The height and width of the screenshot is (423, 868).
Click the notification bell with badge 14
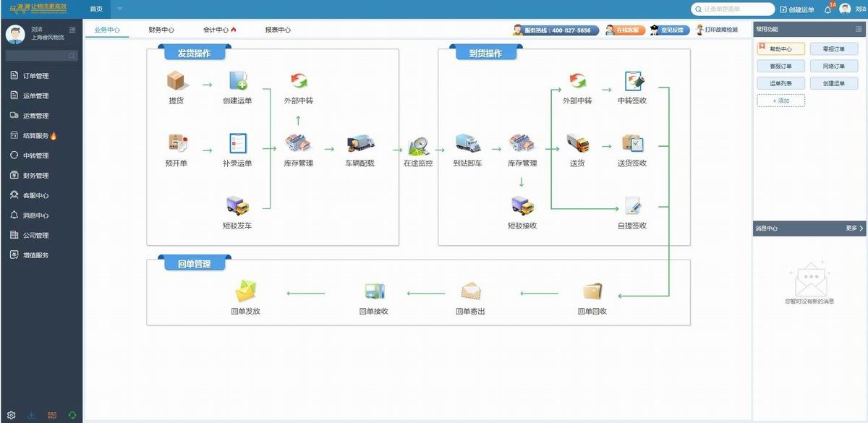(x=827, y=9)
